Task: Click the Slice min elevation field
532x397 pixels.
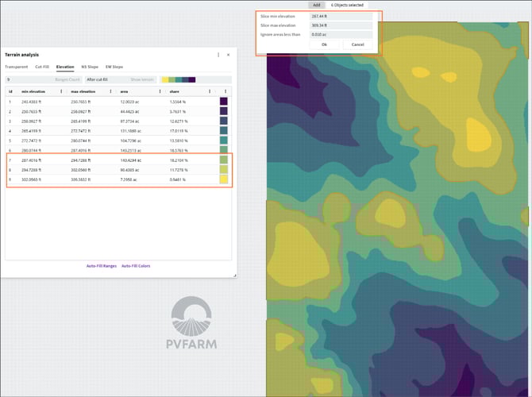Action: coord(341,17)
